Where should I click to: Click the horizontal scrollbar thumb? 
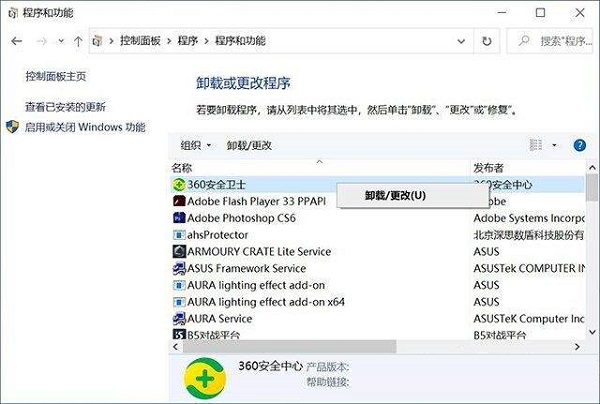click(x=289, y=347)
